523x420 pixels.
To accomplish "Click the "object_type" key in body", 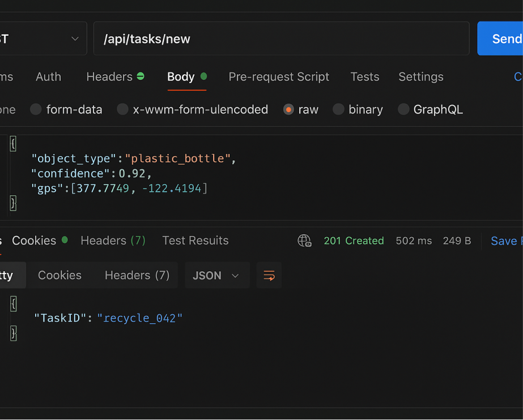I will pos(74,158).
